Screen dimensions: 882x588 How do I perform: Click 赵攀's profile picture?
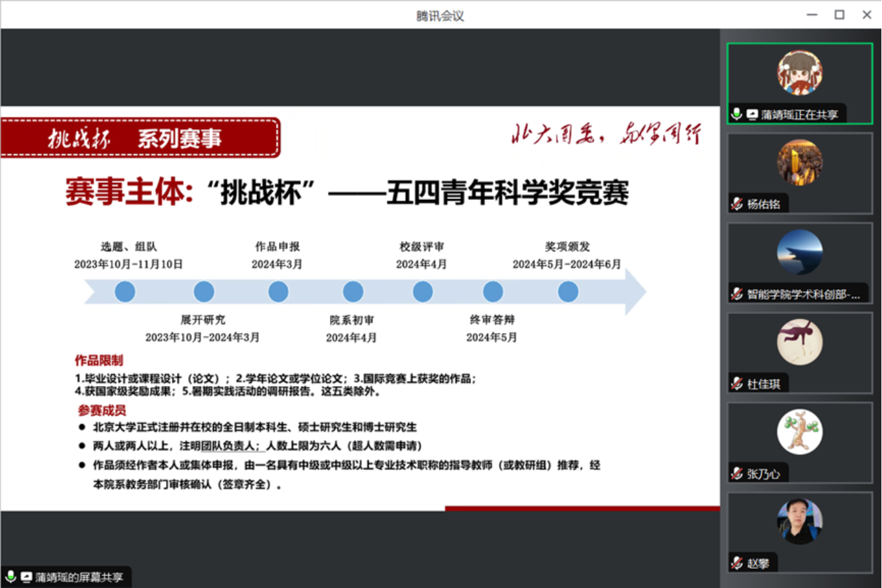pos(799,521)
